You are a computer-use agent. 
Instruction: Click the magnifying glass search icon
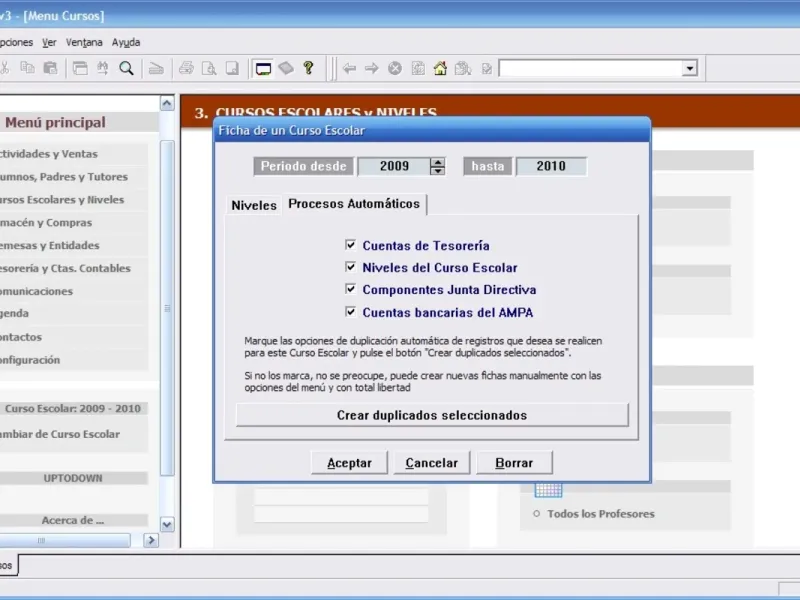(x=126, y=68)
